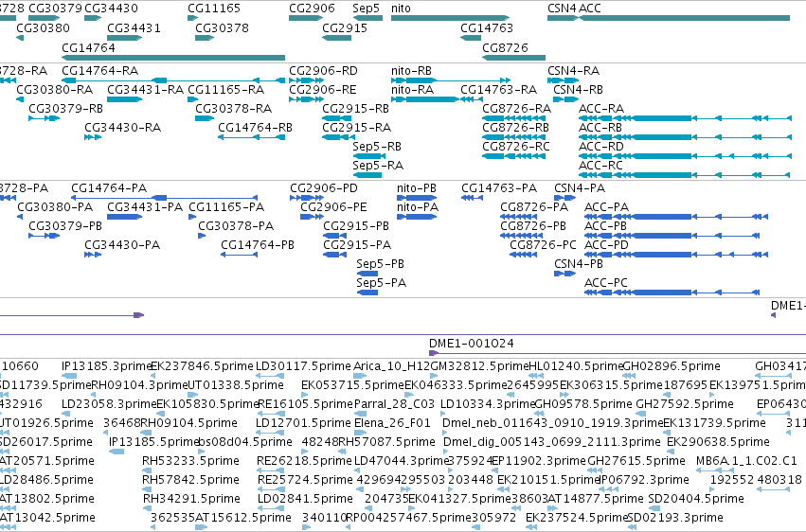The height and width of the screenshot is (532, 806).
Task: Click protein 'ACC-PC'
Action: [x=605, y=282]
